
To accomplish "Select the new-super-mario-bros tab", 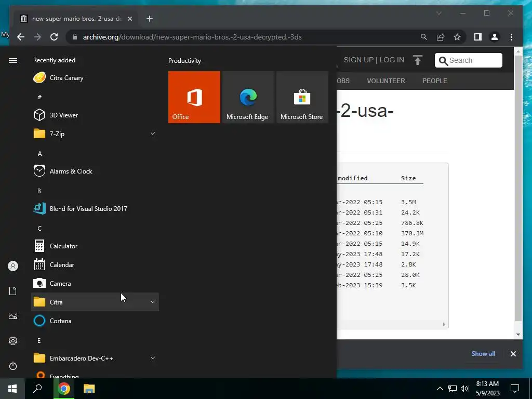I will click(76, 19).
